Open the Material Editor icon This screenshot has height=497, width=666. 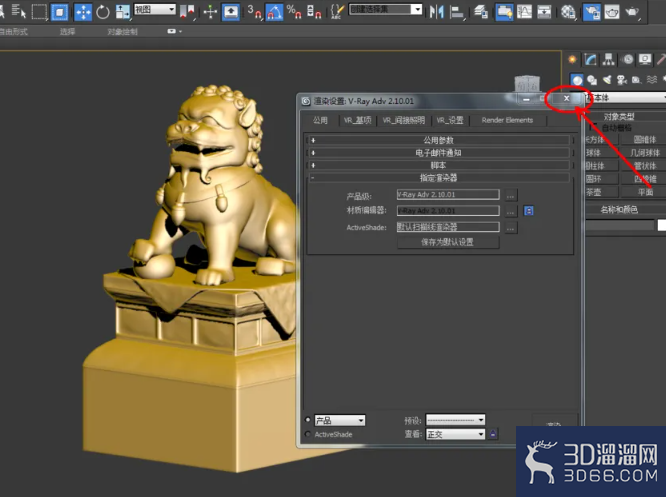coord(568,12)
